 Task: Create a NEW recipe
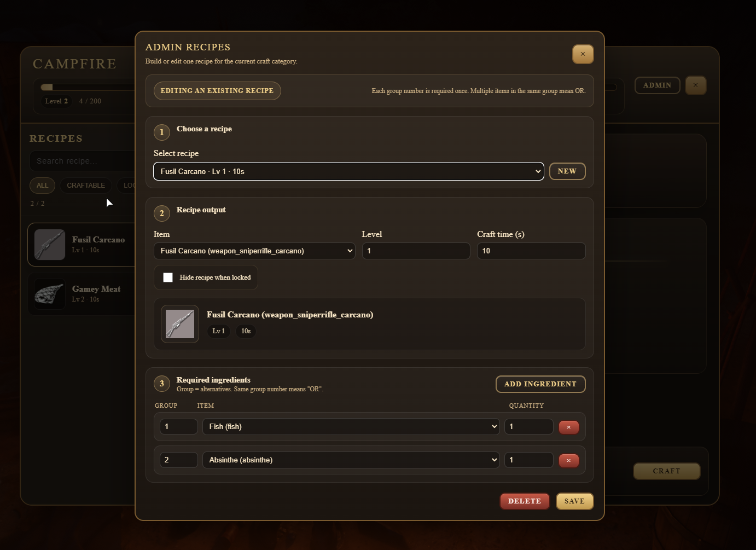pyautogui.click(x=567, y=171)
